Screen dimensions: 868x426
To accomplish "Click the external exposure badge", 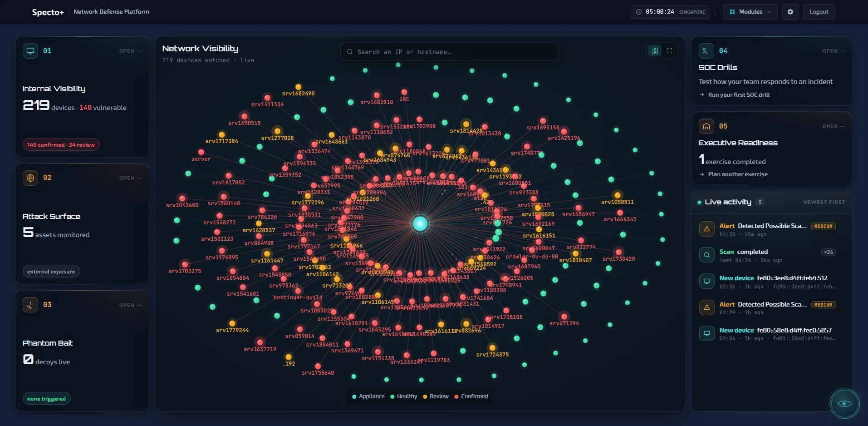I will (51, 272).
